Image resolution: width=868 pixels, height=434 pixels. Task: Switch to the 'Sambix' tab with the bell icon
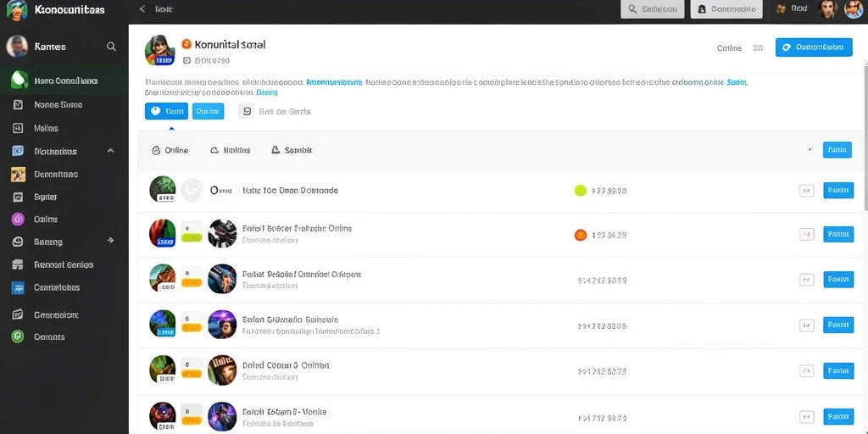(292, 150)
